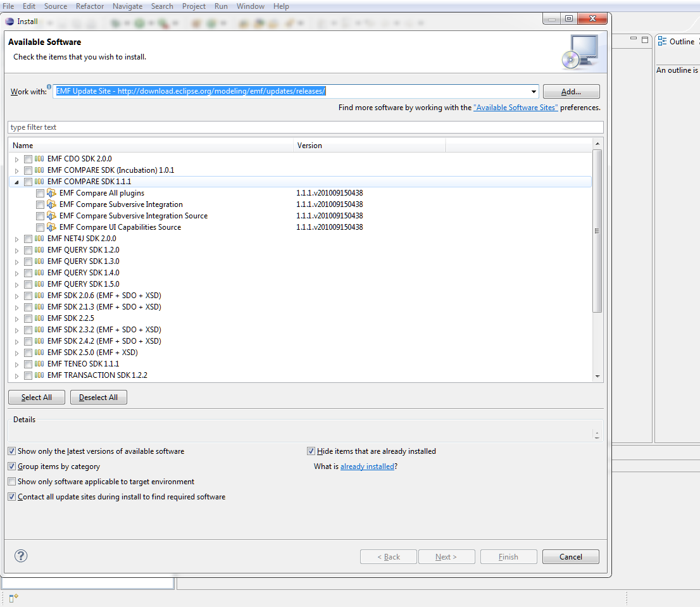
Task: Click the Cancel button
Action: (570, 556)
